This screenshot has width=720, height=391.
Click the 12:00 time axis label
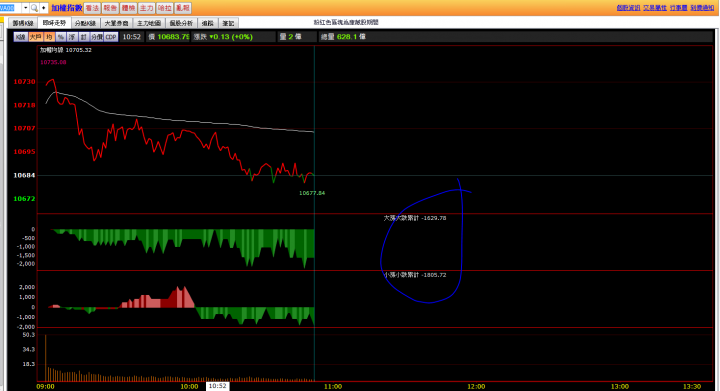476,387
